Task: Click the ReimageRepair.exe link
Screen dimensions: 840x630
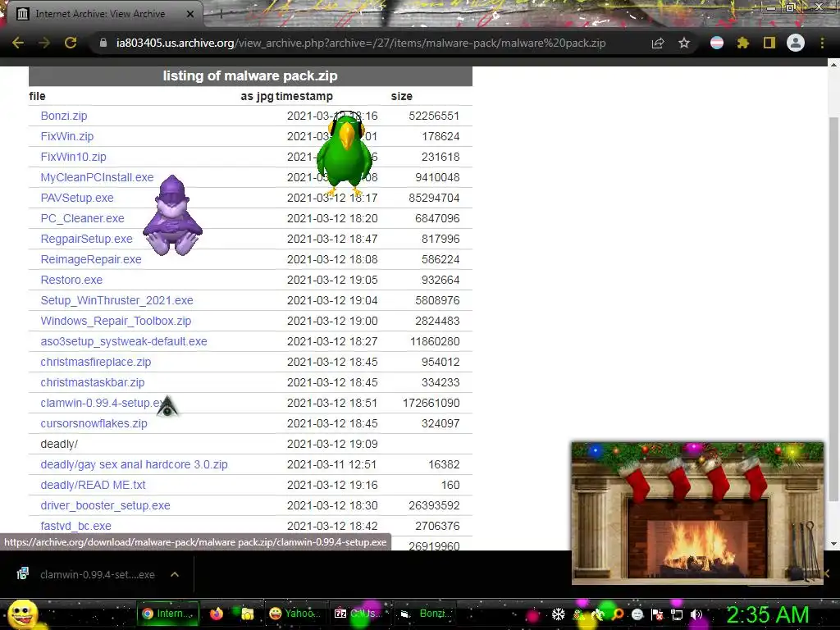Action: tap(91, 259)
